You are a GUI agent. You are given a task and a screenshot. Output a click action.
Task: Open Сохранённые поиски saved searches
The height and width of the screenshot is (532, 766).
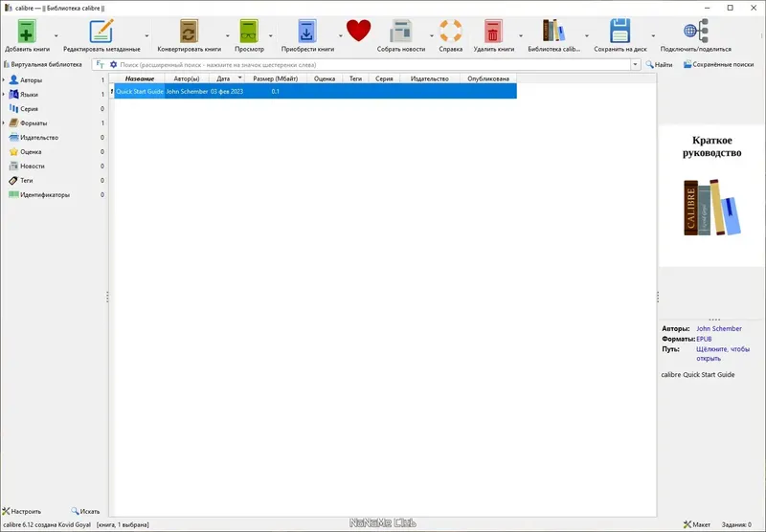(x=718, y=64)
